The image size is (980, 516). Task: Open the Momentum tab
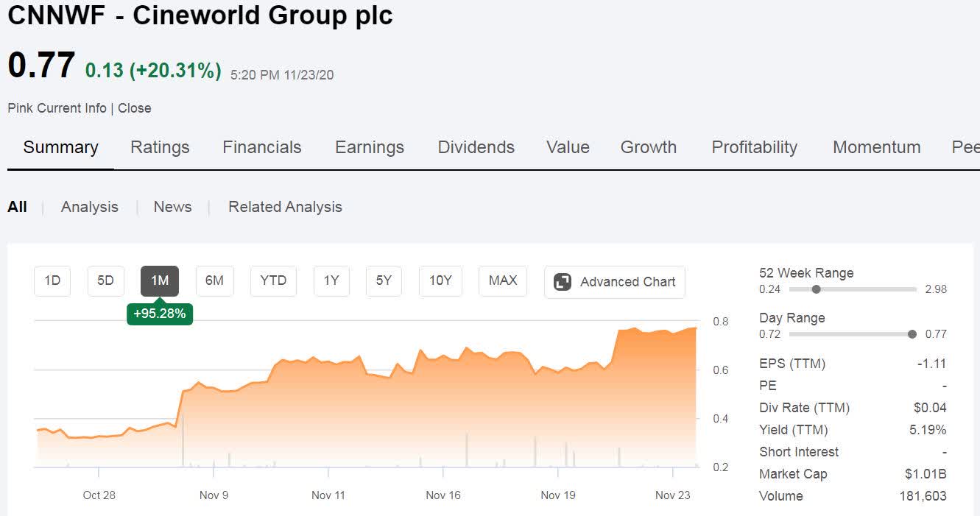coord(877,147)
